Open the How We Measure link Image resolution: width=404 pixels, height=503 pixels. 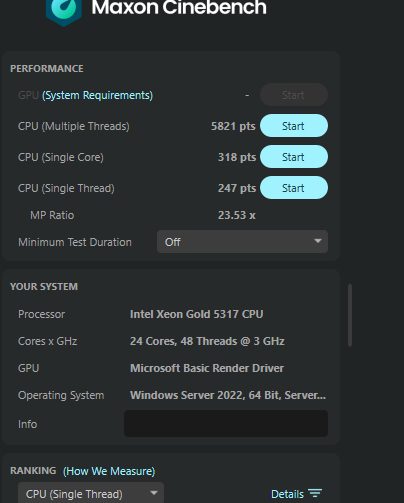[x=109, y=471]
